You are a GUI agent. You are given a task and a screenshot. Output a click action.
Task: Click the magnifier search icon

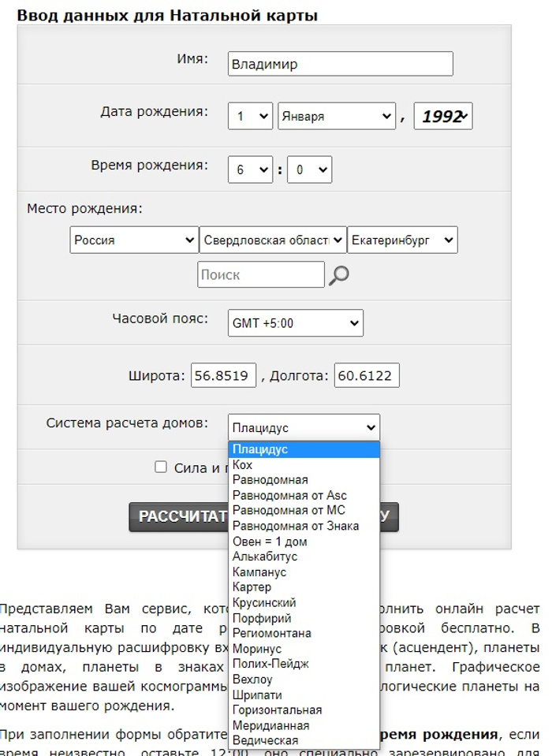(339, 275)
